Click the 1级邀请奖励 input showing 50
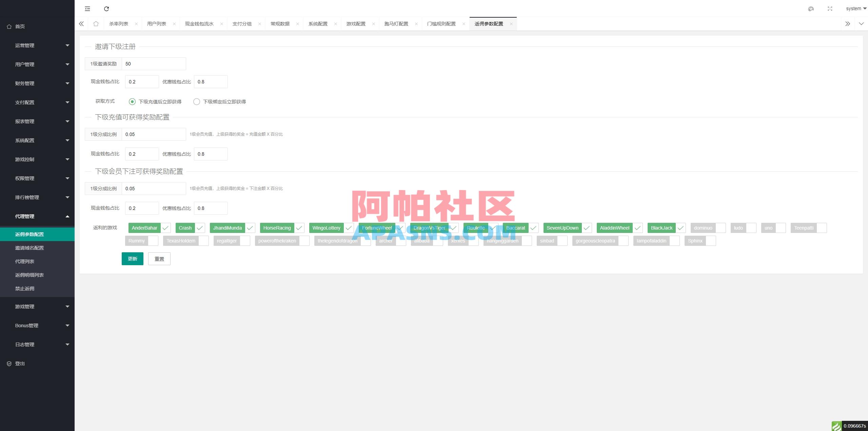Viewport: 868px width, 431px height. click(x=154, y=63)
